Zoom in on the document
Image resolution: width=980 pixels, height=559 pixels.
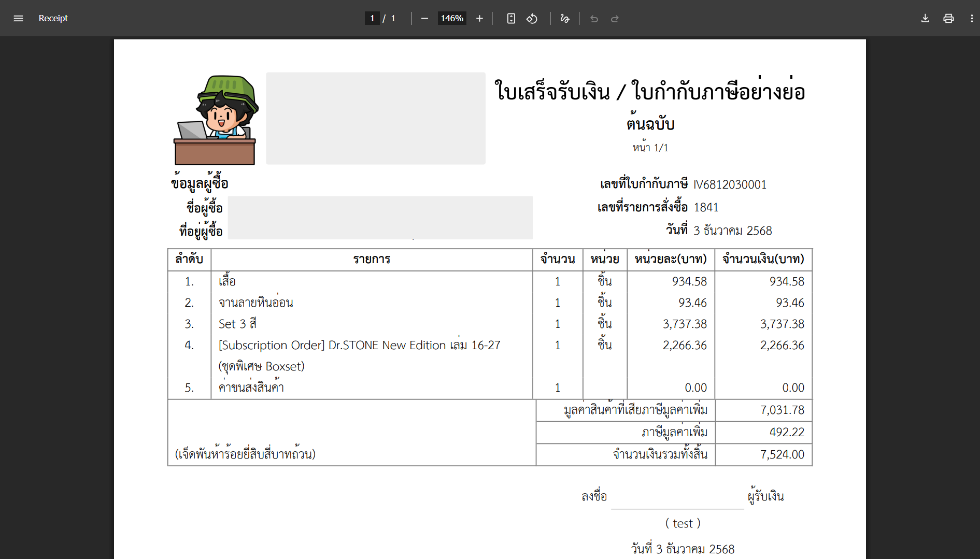point(479,18)
